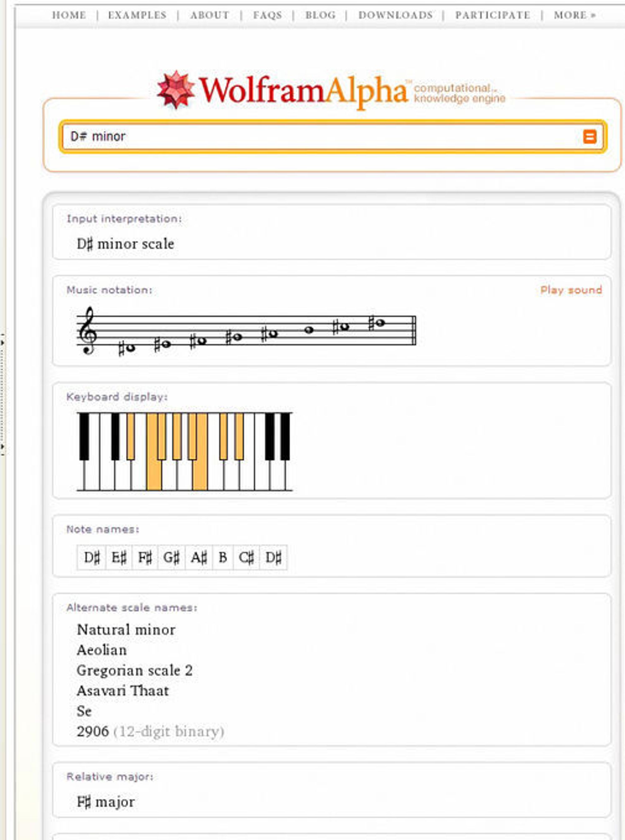Open the ABOUT page
The height and width of the screenshot is (840, 625).
(x=210, y=15)
